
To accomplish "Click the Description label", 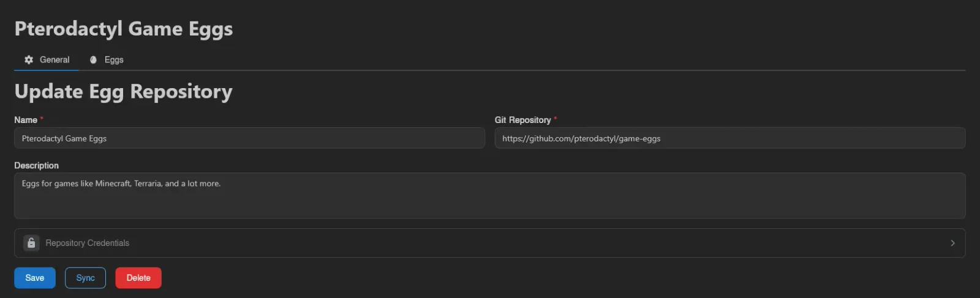I will click(x=37, y=166).
